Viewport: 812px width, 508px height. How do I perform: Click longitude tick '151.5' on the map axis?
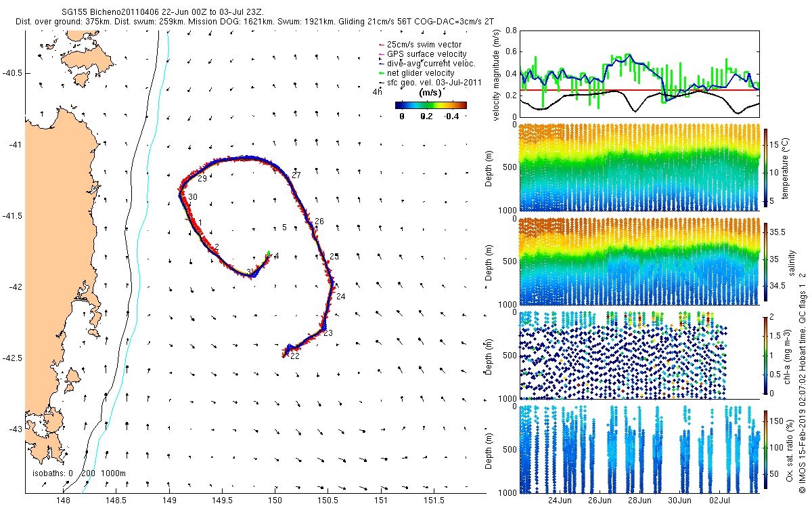pyautogui.click(x=434, y=501)
